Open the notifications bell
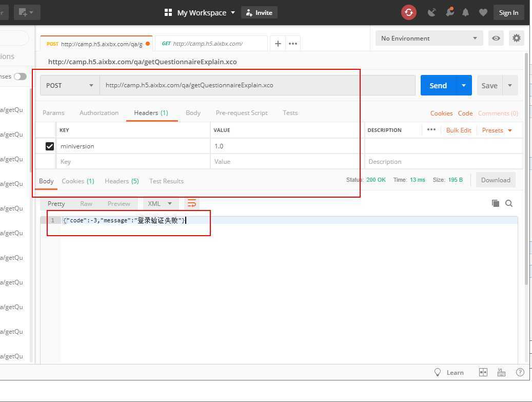 (x=465, y=13)
